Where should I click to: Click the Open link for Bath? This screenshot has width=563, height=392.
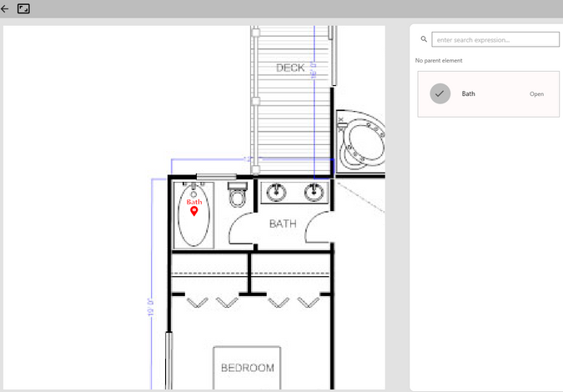[x=536, y=94]
